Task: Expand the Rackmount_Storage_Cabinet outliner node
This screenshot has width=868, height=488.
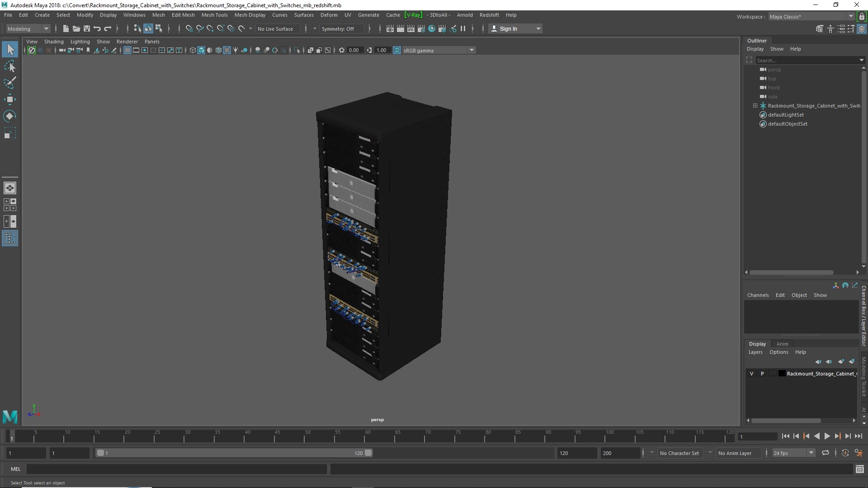Action: pos(755,106)
